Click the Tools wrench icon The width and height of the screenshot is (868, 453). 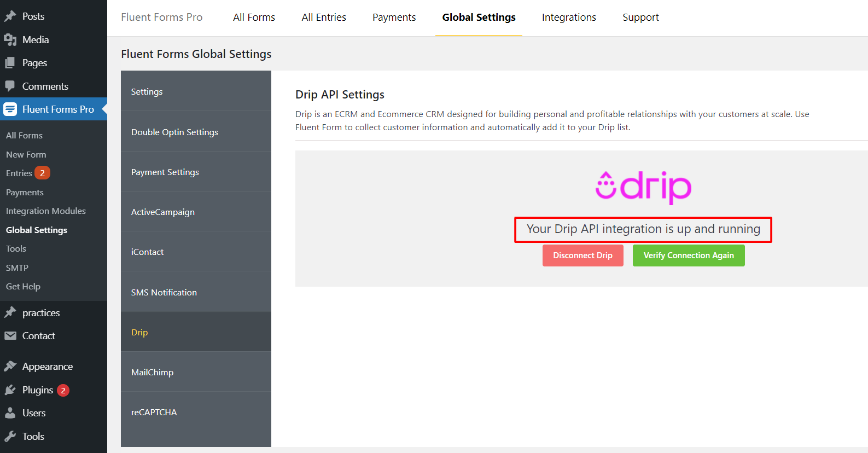(10, 437)
